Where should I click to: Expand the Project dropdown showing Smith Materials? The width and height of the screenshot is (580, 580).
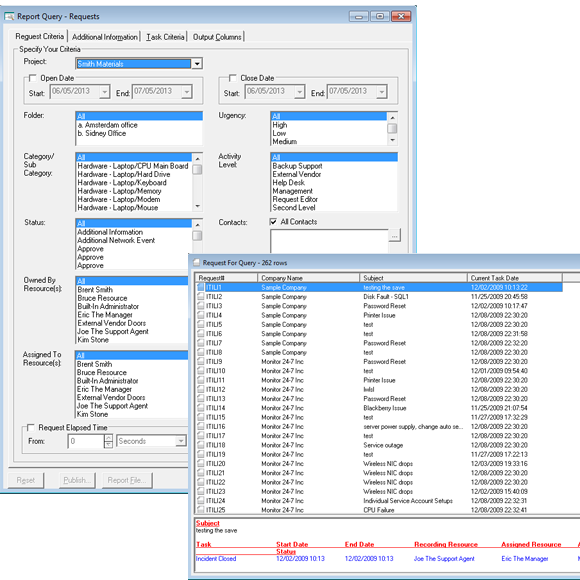click(x=197, y=64)
